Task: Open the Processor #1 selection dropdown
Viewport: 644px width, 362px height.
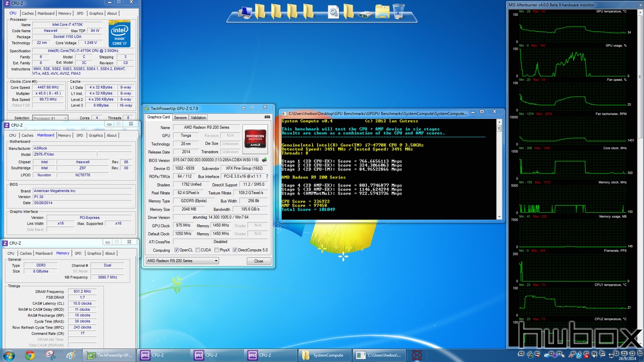Action: pos(51,118)
